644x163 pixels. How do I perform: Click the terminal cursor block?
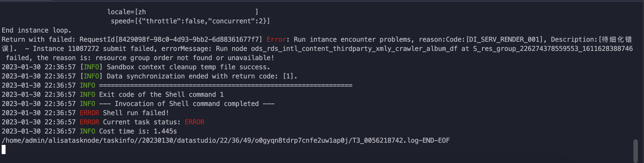(x=4, y=150)
